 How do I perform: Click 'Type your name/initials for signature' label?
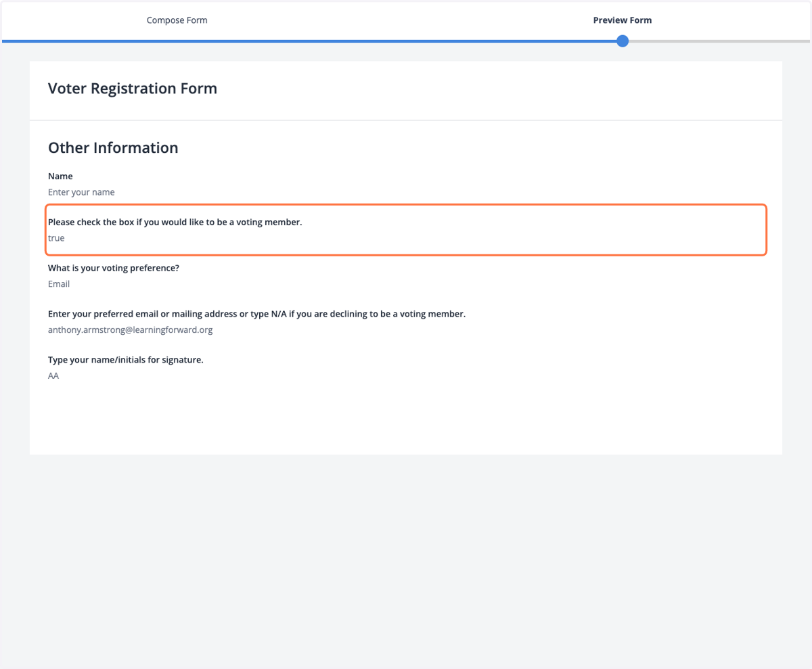[x=126, y=360]
